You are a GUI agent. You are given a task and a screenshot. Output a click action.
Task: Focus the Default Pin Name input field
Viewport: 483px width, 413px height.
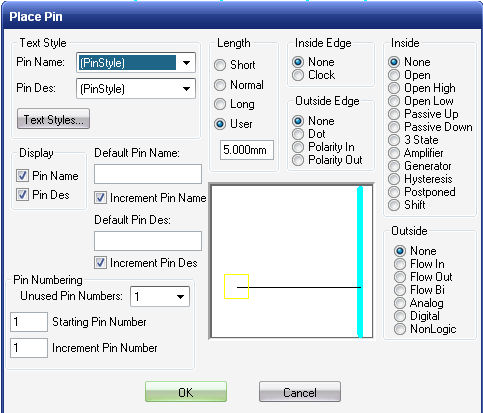coord(148,174)
